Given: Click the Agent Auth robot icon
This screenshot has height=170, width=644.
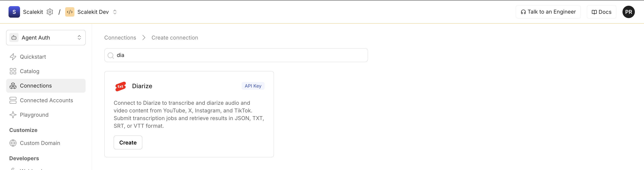Looking at the screenshot, I should (14, 38).
